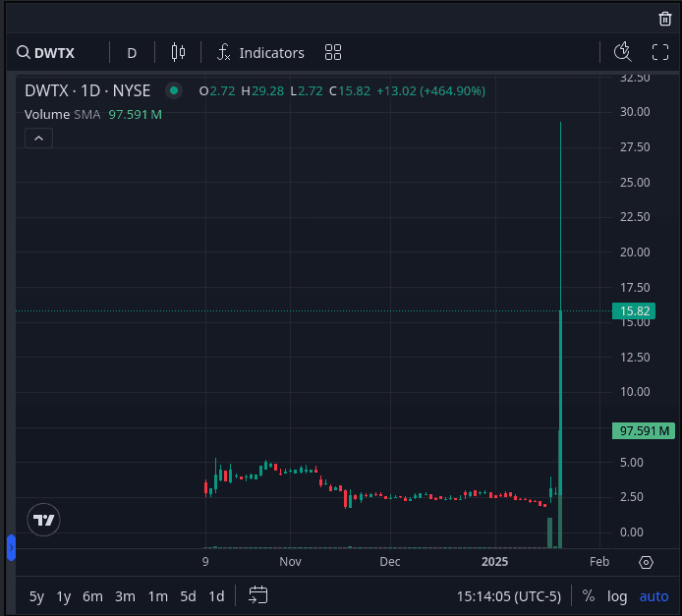
Task: Select the 5d time range
Action: coord(188,596)
